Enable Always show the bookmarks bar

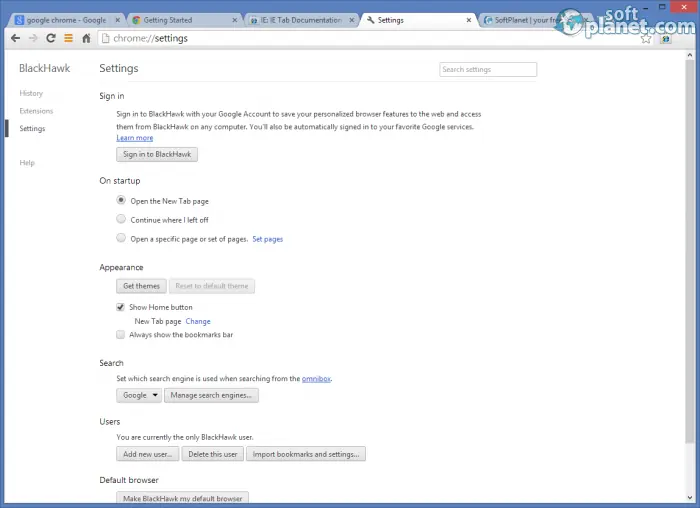(x=120, y=334)
